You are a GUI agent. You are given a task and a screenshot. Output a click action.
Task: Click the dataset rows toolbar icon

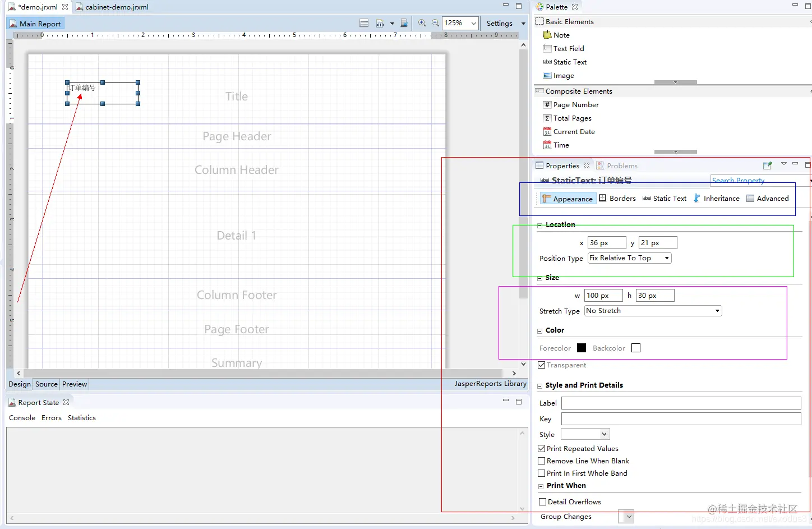[364, 23]
